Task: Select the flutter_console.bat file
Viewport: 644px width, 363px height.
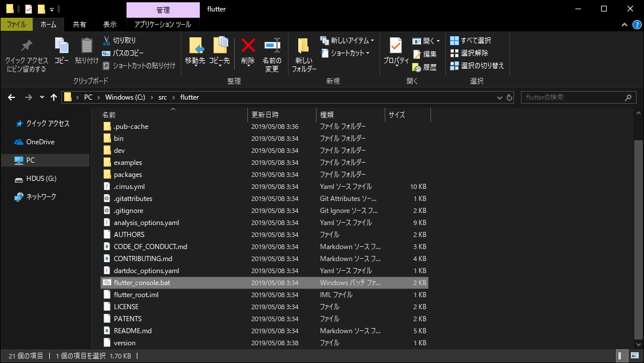Action: [264, 282]
